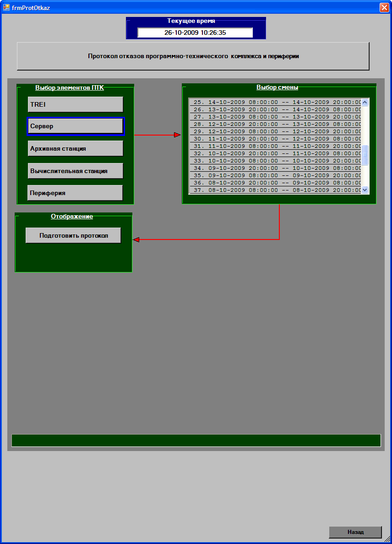392x544 pixels.
Task: Pick the Периферия button
Action: [75, 193]
